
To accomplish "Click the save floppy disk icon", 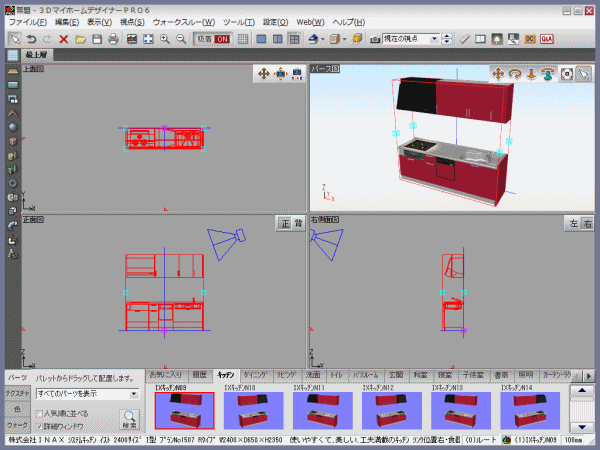I will (x=96, y=39).
